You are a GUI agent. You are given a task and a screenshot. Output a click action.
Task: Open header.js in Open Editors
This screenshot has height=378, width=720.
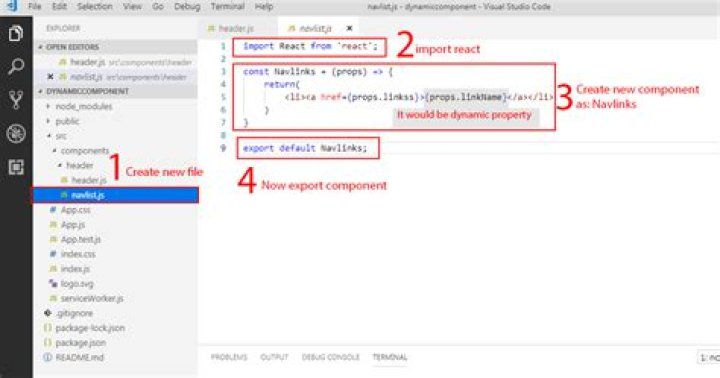pos(116,62)
